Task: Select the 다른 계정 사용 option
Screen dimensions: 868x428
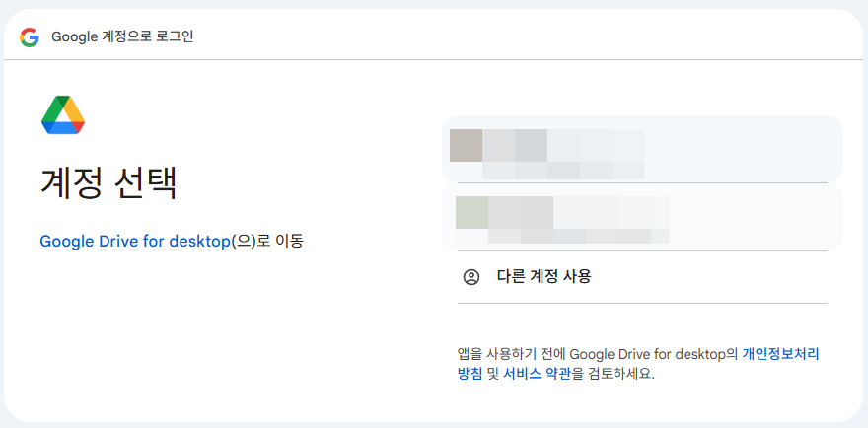Action: coord(543,277)
